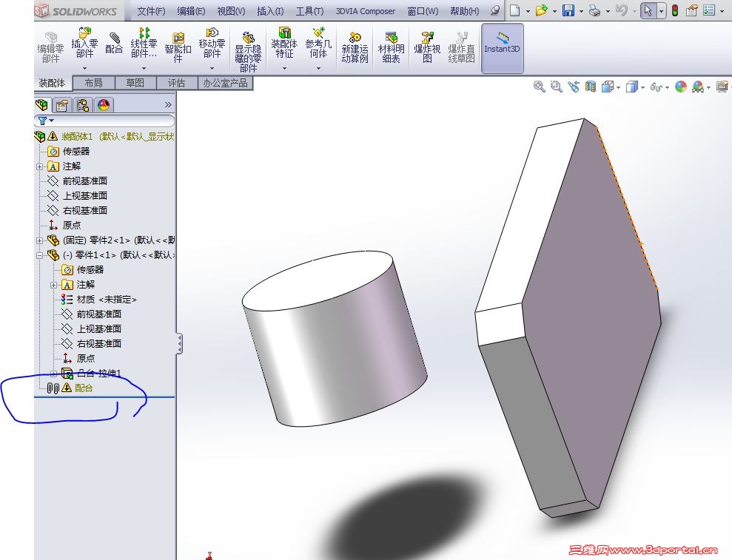The image size is (732, 560).
Task: Toggle the Select cursor tool
Action: click(648, 10)
